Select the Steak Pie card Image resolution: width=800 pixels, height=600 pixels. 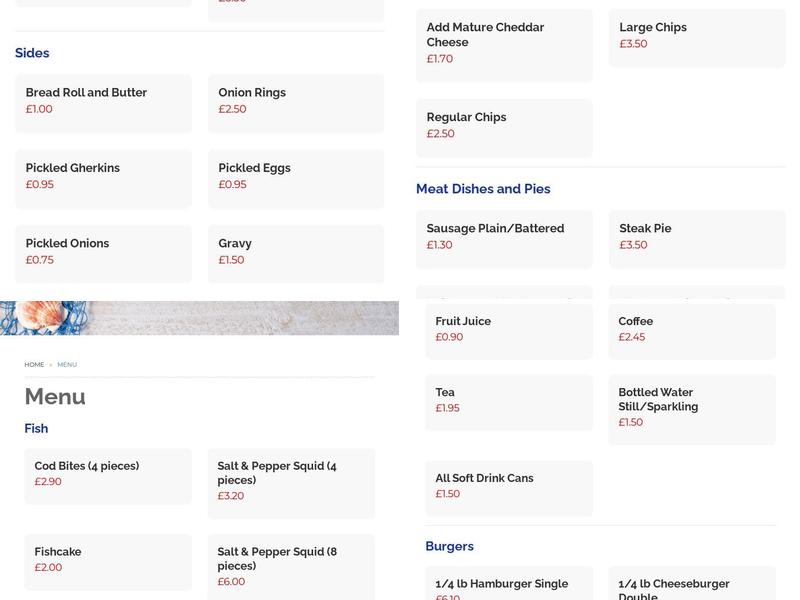coord(694,240)
